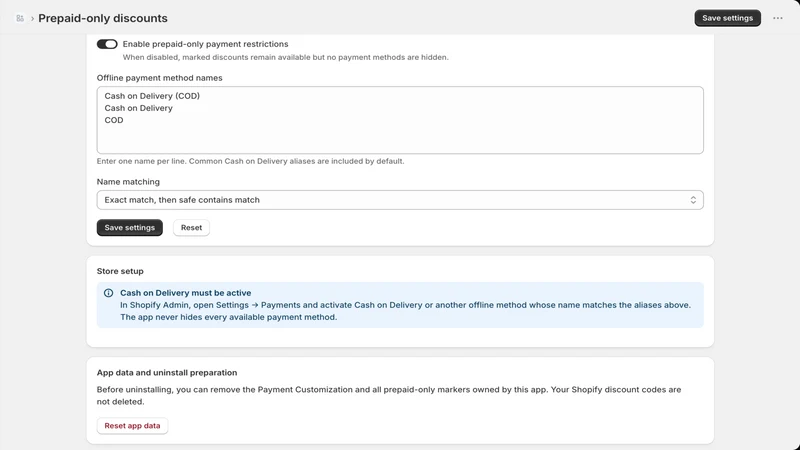Open the three-dot more actions menu

pos(778,18)
